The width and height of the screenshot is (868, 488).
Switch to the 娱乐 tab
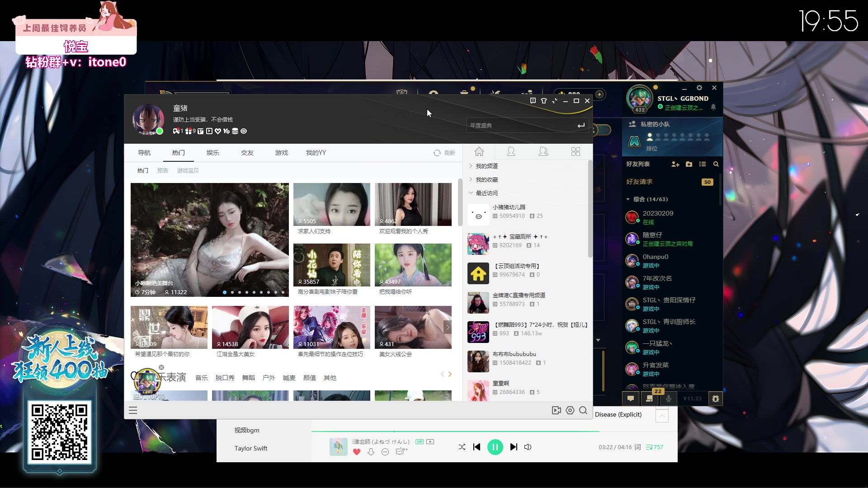[x=213, y=153]
